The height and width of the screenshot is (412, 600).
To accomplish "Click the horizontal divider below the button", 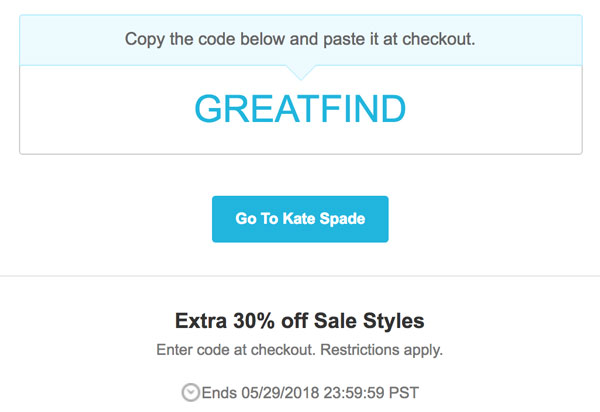I will [x=300, y=276].
